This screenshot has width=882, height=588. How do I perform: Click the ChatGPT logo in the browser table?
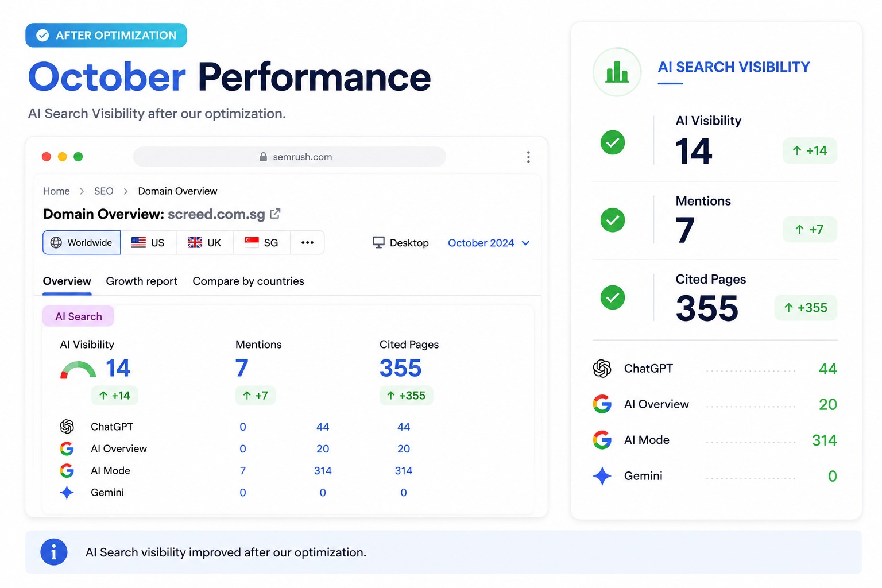tap(67, 427)
